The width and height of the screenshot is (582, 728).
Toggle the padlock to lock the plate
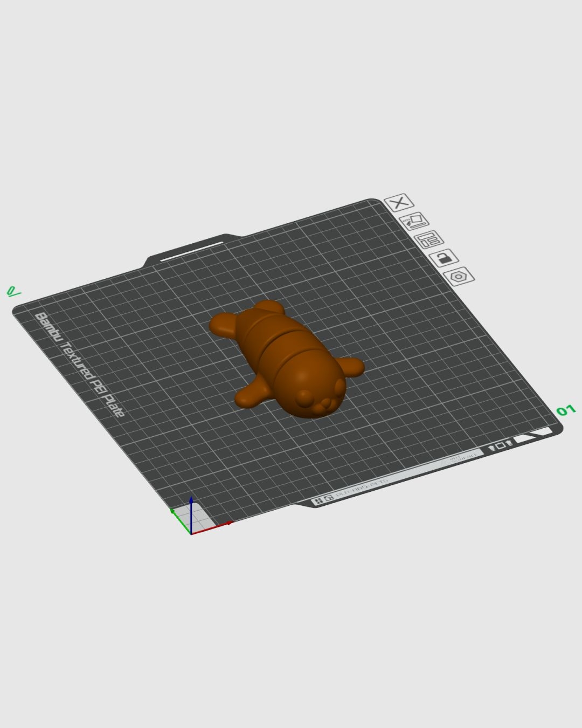[x=445, y=258]
